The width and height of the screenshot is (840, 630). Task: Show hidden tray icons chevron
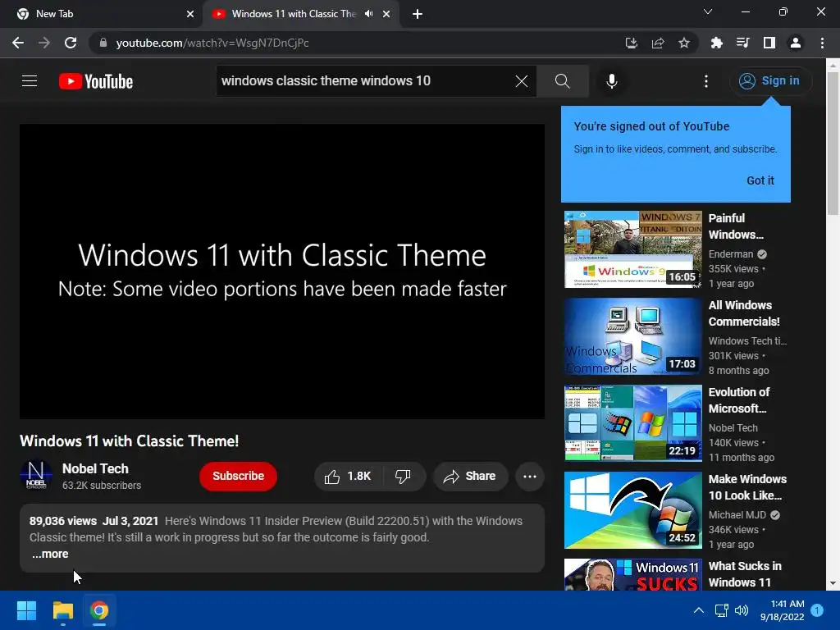[699, 610]
